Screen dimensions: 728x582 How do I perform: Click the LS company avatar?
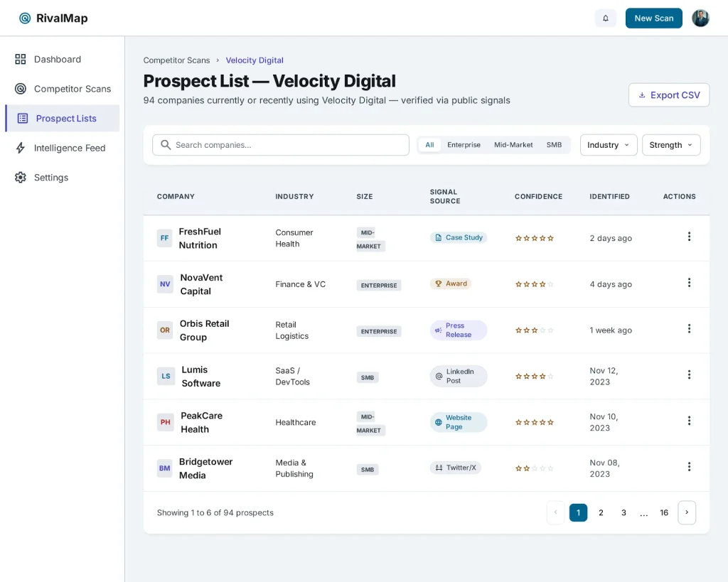click(x=166, y=376)
